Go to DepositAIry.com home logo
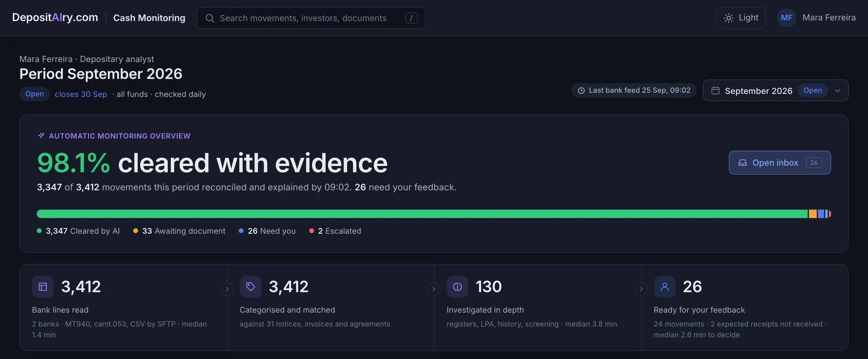This screenshot has height=359, width=868. (x=55, y=17)
